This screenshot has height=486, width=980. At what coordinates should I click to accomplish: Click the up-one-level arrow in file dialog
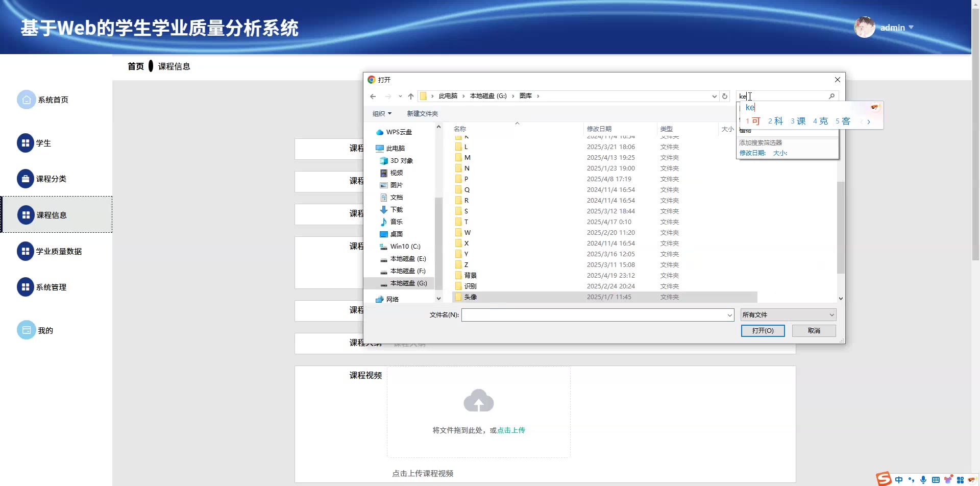[x=411, y=96]
